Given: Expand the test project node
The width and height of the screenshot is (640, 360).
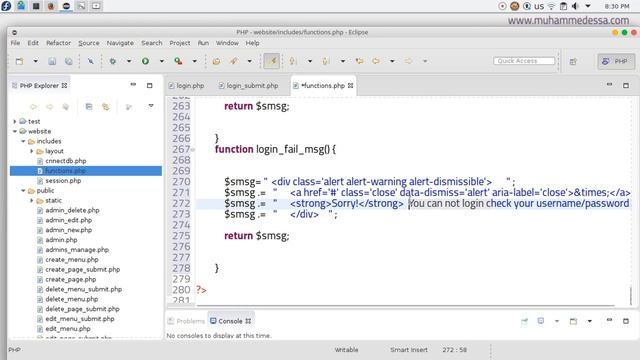Looking at the screenshot, I should click(15, 121).
